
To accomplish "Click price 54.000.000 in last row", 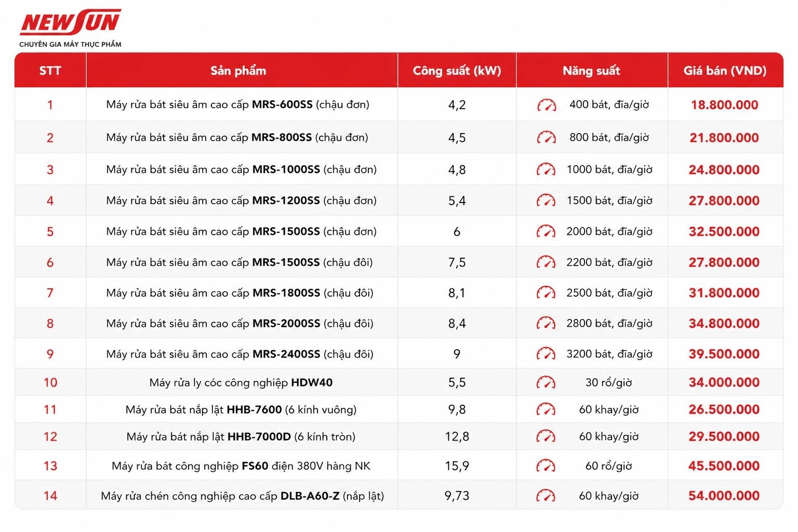I will 724,496.
